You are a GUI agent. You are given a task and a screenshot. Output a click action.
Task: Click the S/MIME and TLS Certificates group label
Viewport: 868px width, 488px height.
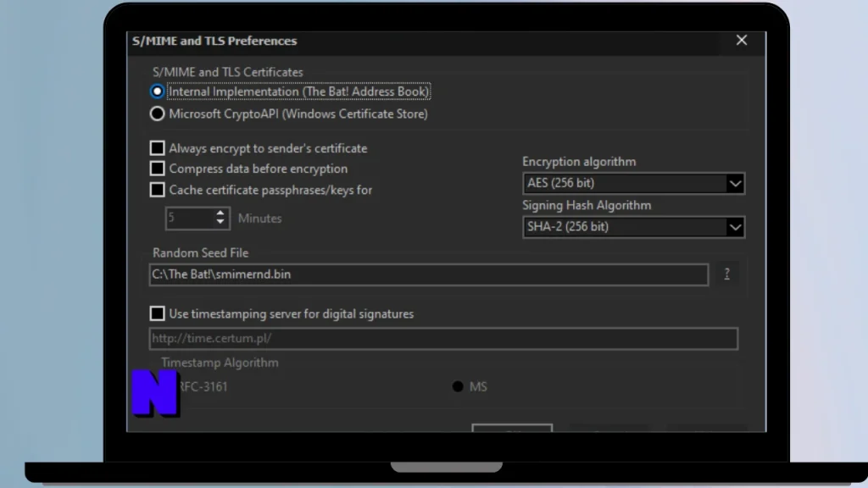(227, 72)
